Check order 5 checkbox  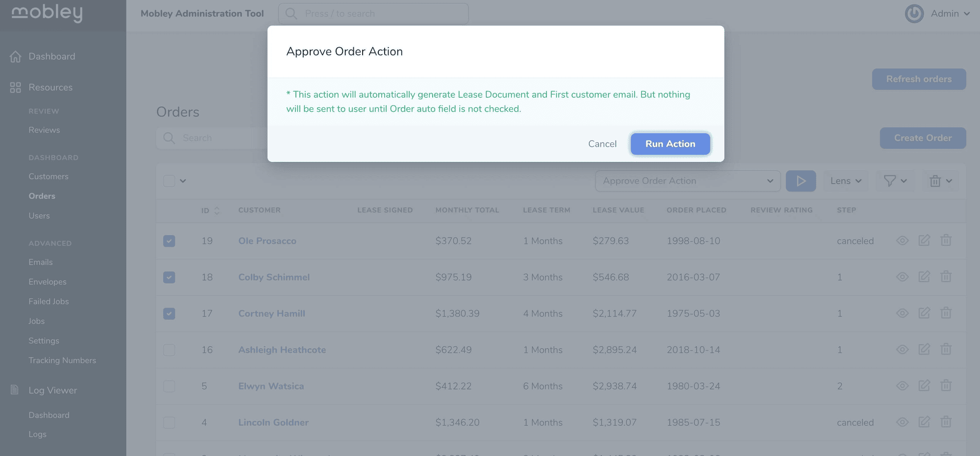[169, 386]
